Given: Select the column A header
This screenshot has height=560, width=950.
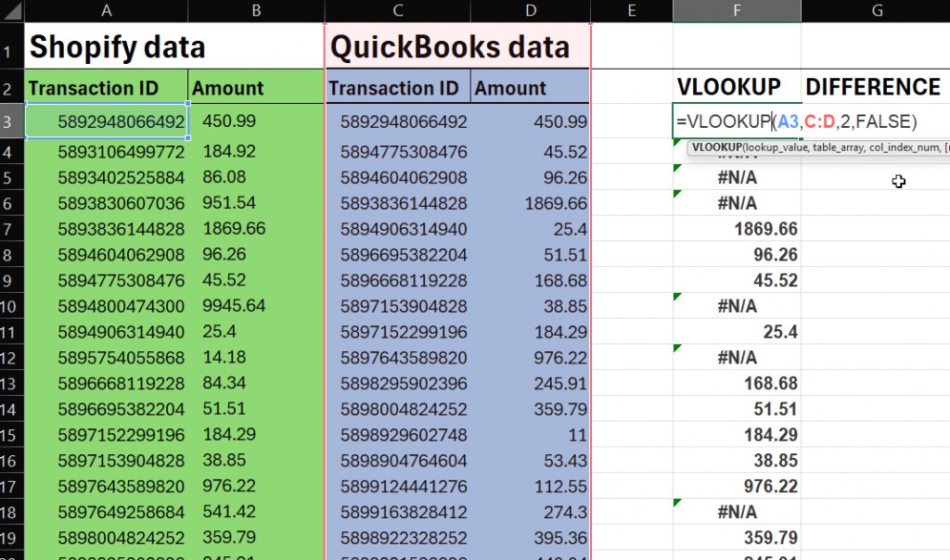Looking at the screenshot, I should point(107,11).
